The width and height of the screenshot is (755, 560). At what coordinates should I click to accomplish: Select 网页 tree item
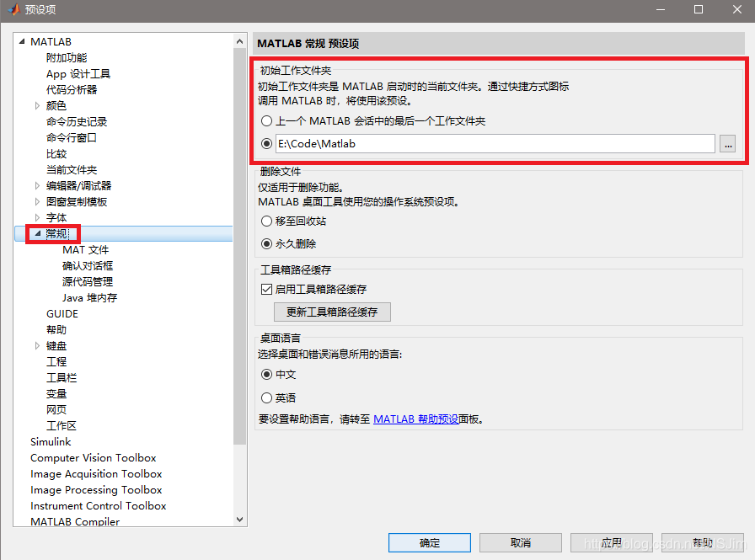pyautogui.click(x=56, y=409)
